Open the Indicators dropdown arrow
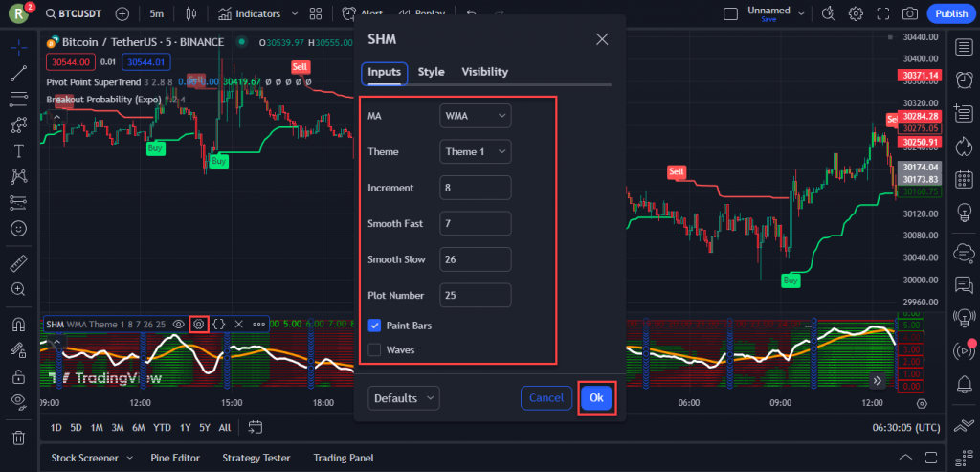 click(295, 13)
